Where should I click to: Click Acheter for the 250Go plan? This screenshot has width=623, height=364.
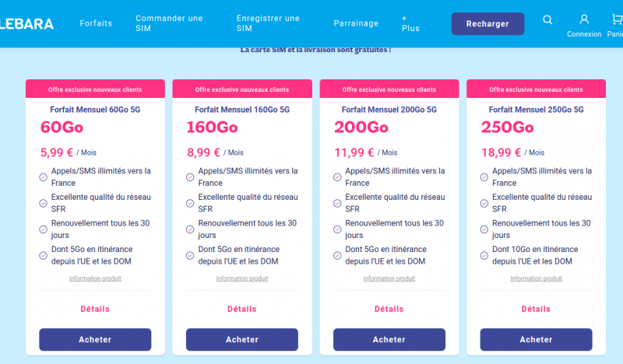tap(536, 339)
